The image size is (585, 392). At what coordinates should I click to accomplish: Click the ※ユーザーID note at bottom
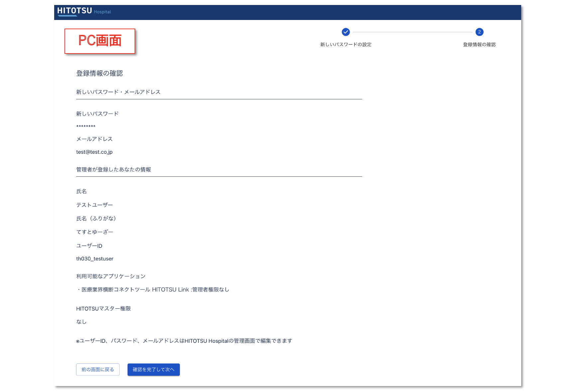(x=184, y=341)
